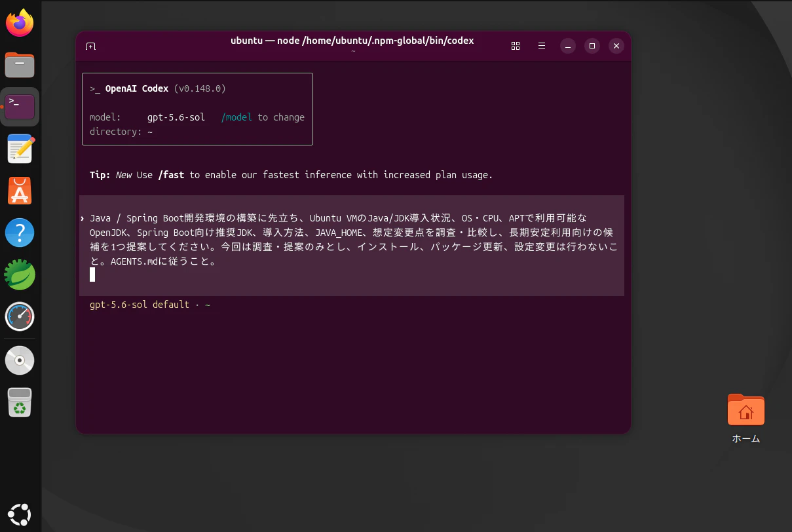The height and width of the screenshot is (532, 792).
Task: Click the block cursor in the prompt box
Action: click(92, 275)
